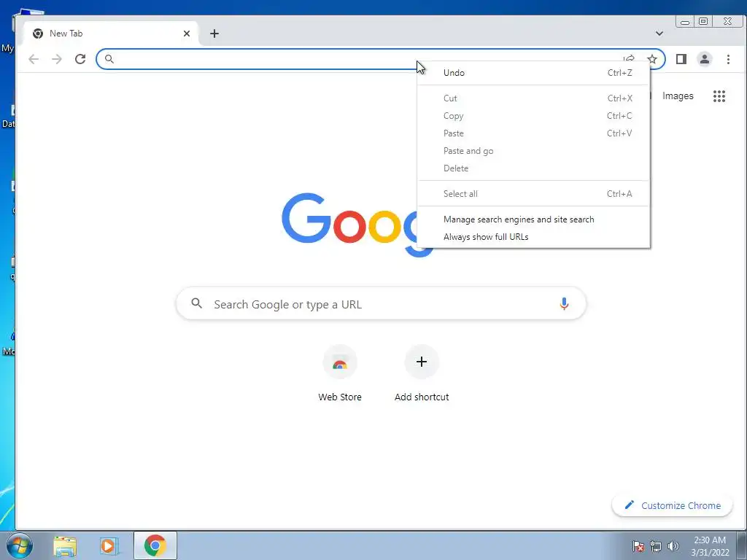The image size is (747, 560).
Task: Open the Images link
Action: pos(678,96)
